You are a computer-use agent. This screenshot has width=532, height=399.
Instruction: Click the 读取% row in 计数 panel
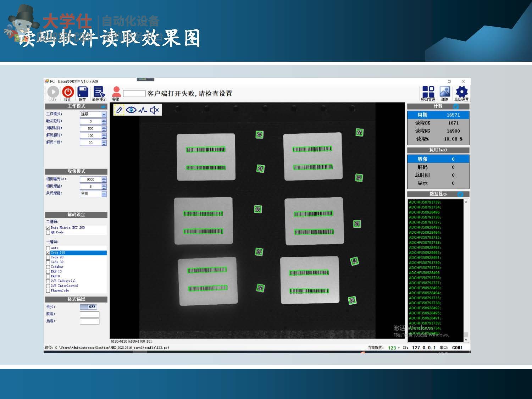[x=438, y=139]
